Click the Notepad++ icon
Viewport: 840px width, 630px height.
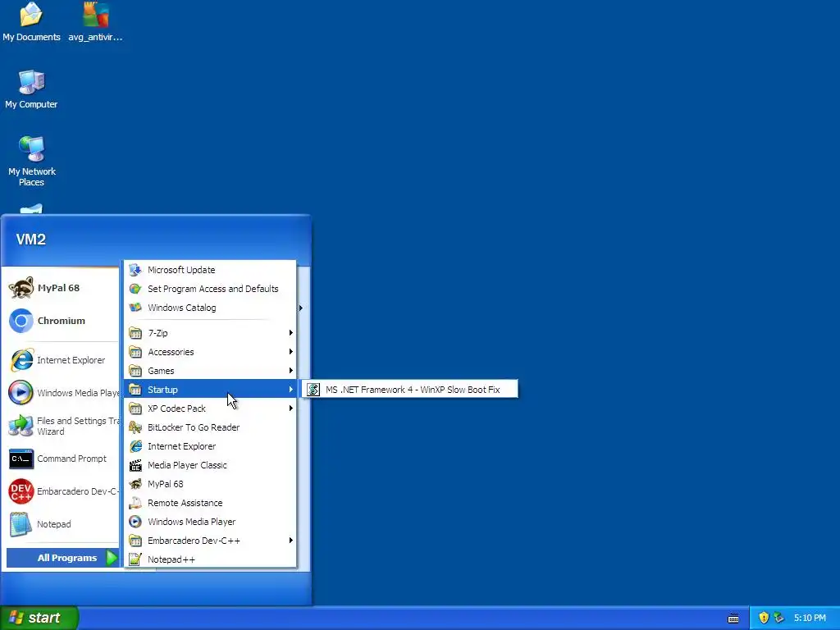(x=135, y=559)
